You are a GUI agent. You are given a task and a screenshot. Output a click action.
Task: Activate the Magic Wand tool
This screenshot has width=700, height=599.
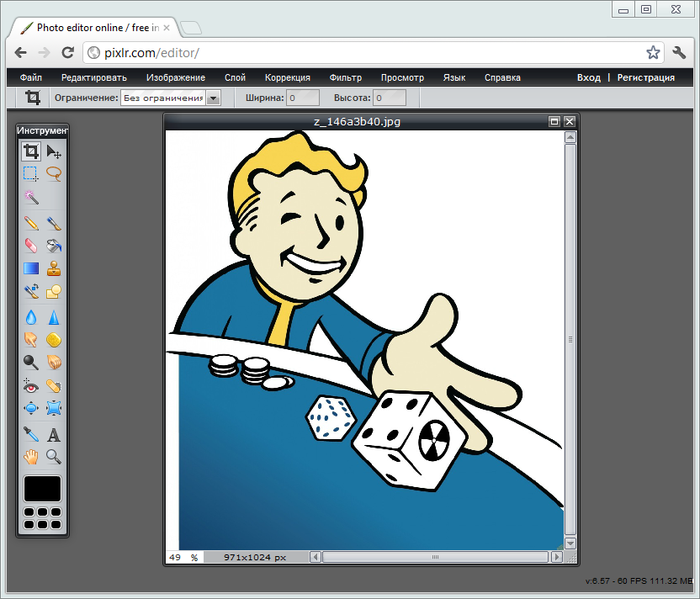[x=31, y=197]
